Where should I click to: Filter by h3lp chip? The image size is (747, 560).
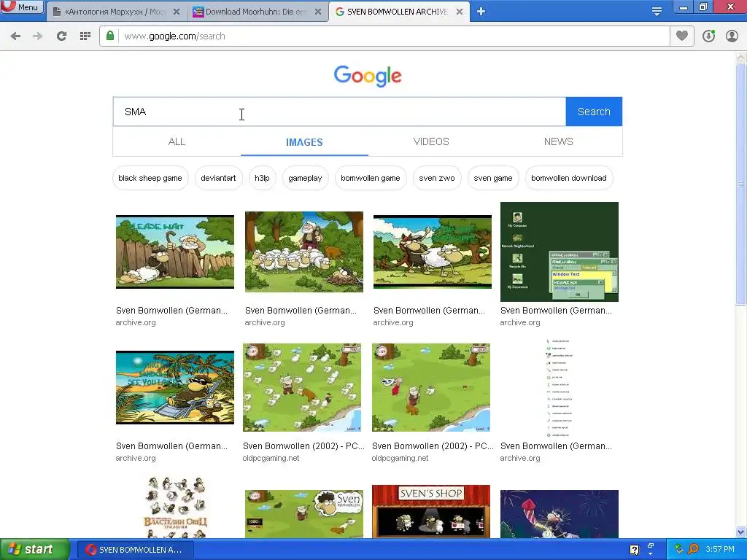262,178
